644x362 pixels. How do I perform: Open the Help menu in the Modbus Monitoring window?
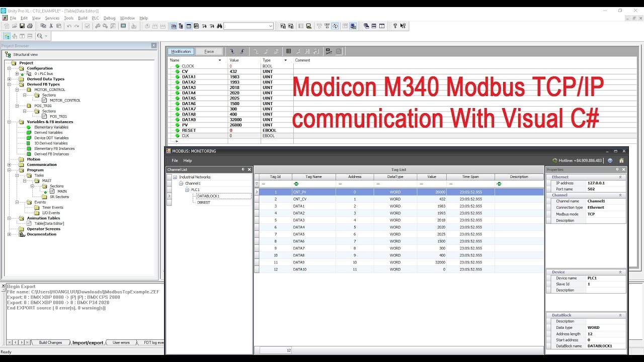[188, 161]
